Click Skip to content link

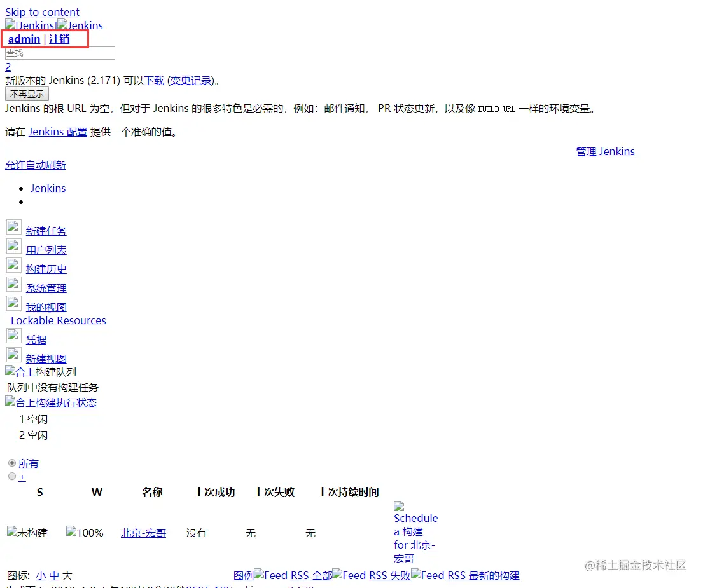point(42,12)
